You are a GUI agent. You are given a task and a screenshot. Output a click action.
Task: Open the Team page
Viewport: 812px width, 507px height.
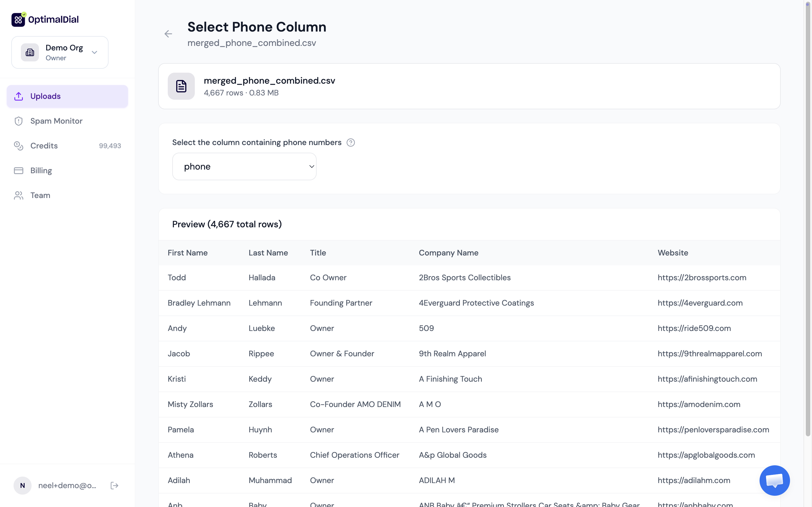click(x=40, y=195)
